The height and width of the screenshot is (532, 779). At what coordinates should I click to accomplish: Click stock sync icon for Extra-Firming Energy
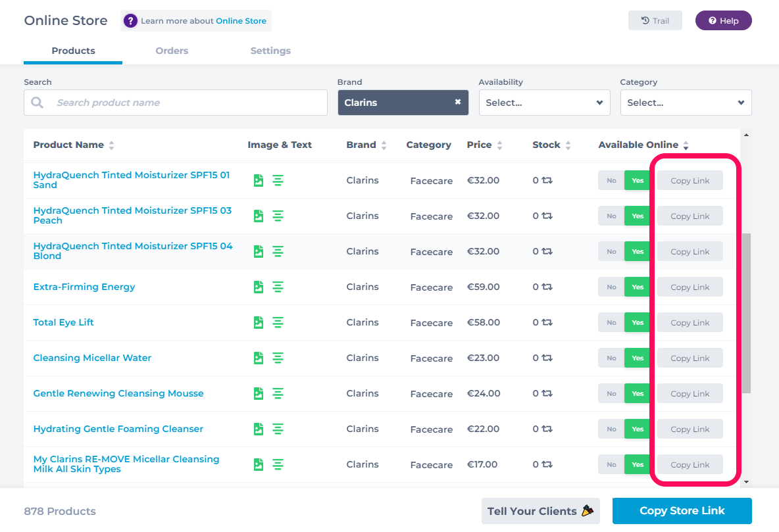[547, 287]
